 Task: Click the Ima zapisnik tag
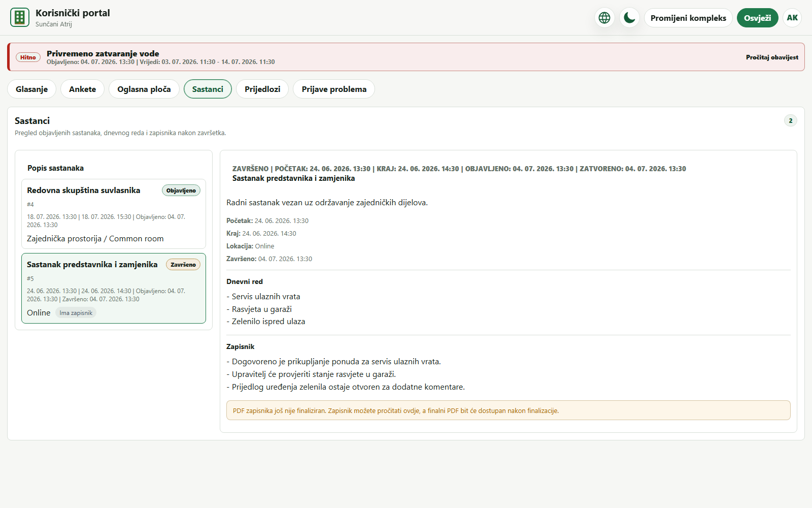tap(76, 313)
